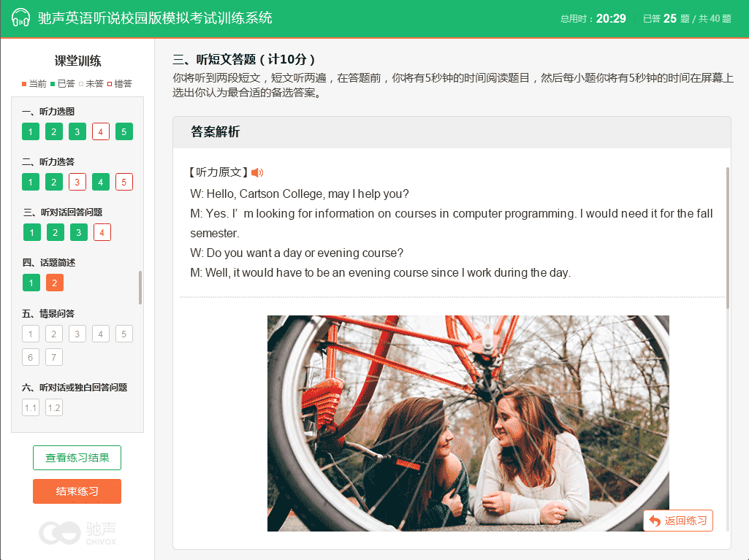Go to question 3 of 听对话回答问题

tap(79, 232)
